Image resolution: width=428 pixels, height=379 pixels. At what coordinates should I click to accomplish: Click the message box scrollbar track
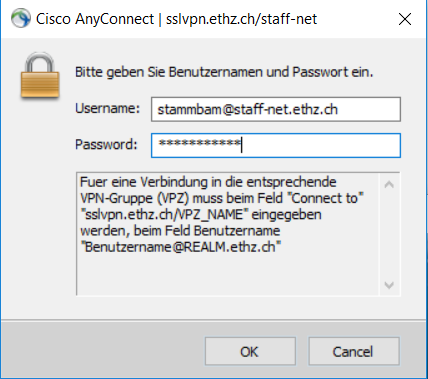pos(389,235)
